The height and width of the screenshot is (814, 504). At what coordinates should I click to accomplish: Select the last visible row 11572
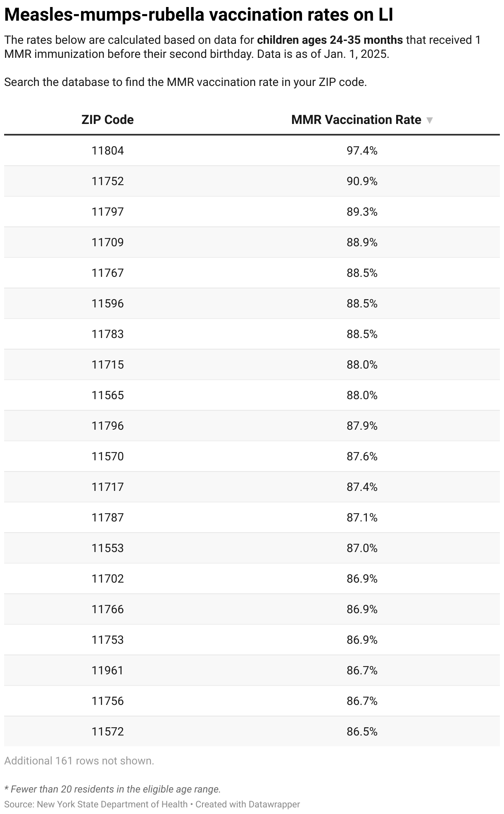click(x=252, y=732)
